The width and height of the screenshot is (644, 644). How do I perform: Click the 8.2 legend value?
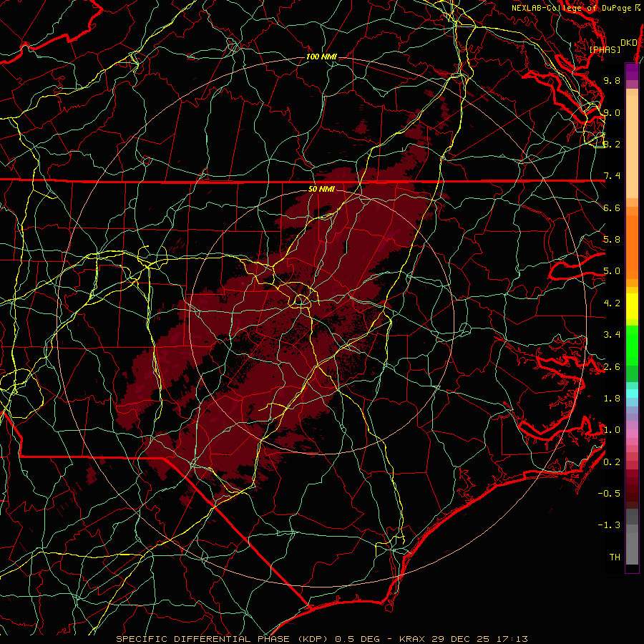612,144
